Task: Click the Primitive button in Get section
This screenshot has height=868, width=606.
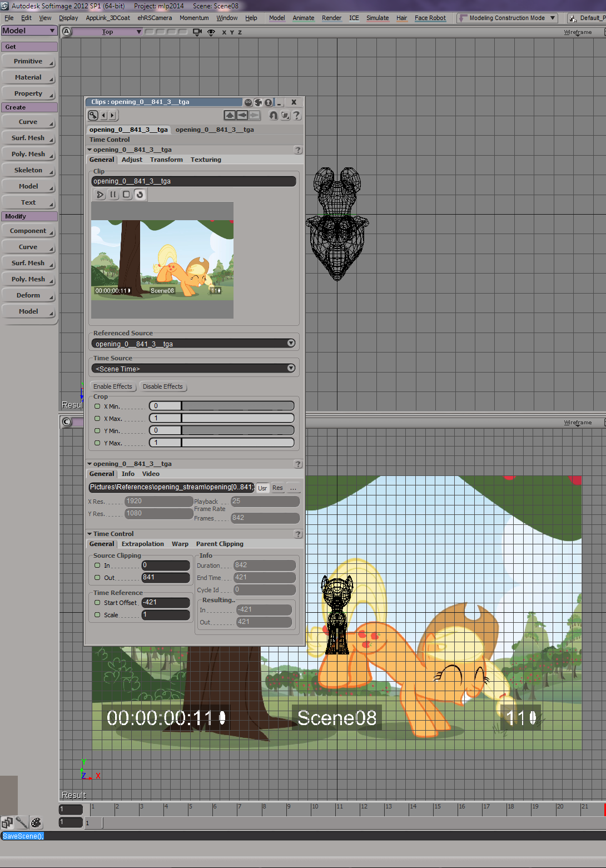Action: [28, 61]
